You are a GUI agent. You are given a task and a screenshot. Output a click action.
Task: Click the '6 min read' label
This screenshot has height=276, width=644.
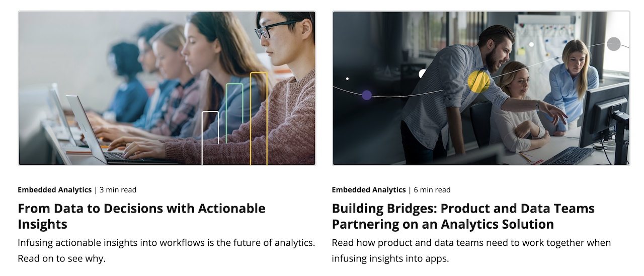[x=432, y=190]
